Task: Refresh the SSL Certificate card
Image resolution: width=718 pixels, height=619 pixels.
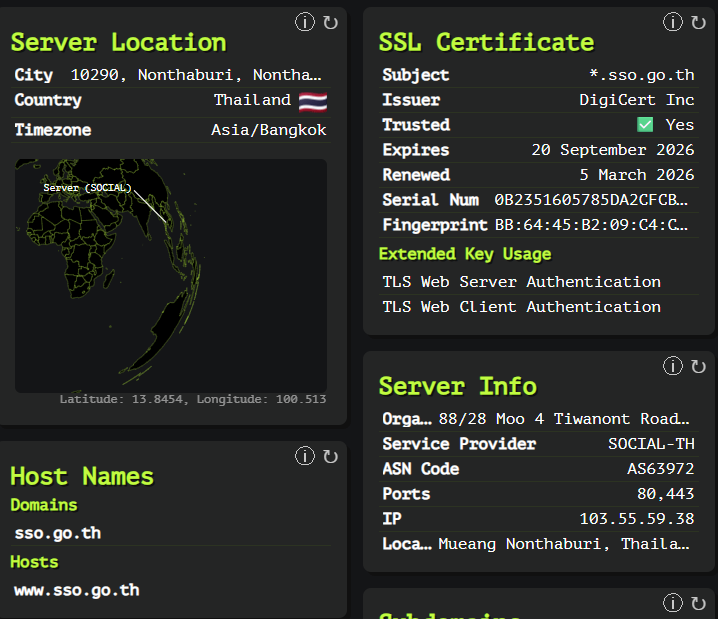Action: tap(698, 22)
